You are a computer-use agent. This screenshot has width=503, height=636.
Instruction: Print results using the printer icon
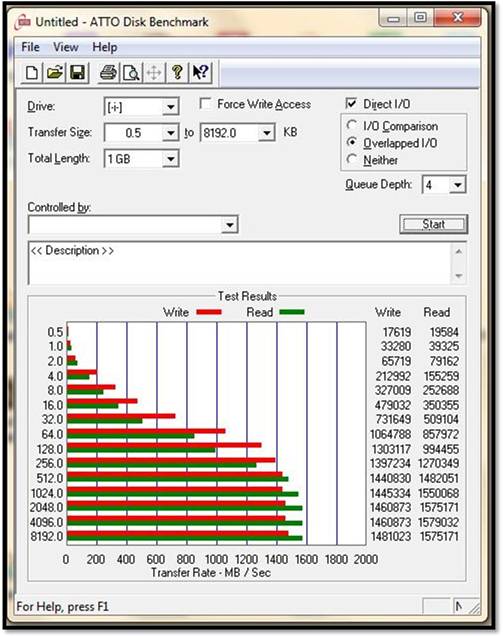coord(108,73)
